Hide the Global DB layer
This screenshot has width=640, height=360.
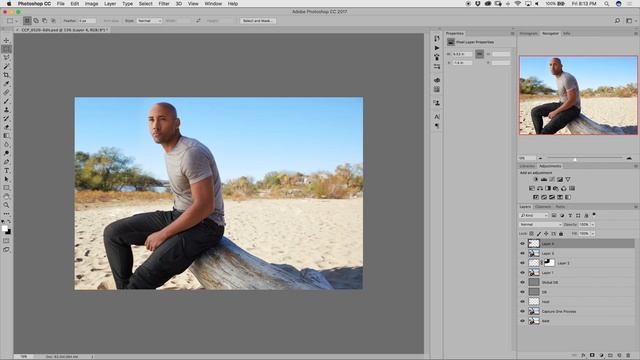pos(522,282)
